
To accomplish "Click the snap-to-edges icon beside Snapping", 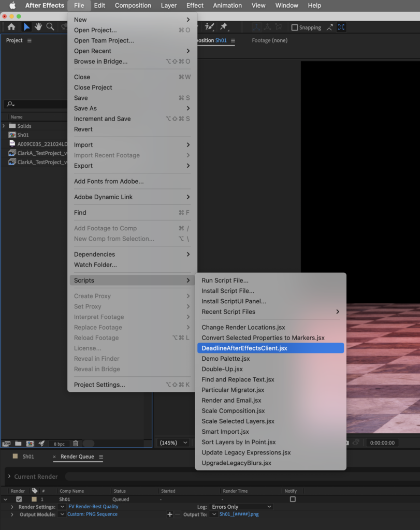I will pos(330,27).
